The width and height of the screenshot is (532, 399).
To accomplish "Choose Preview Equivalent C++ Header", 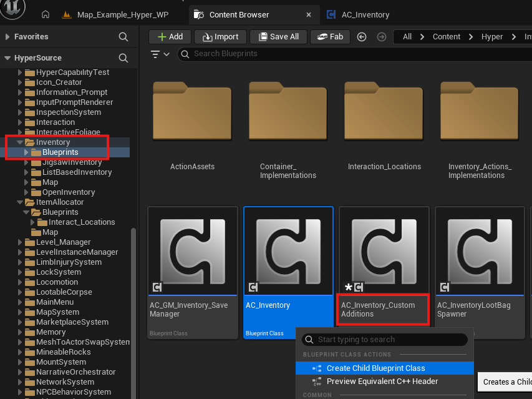I will [x=385, y=382].
